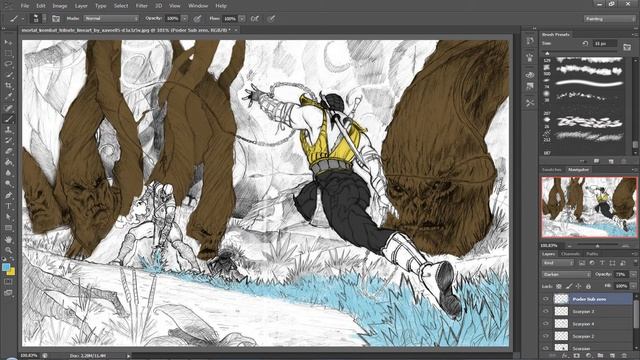Select the Clone Stamp tool
The height and width of the screenshot is (360, 640).
[8, 130]
